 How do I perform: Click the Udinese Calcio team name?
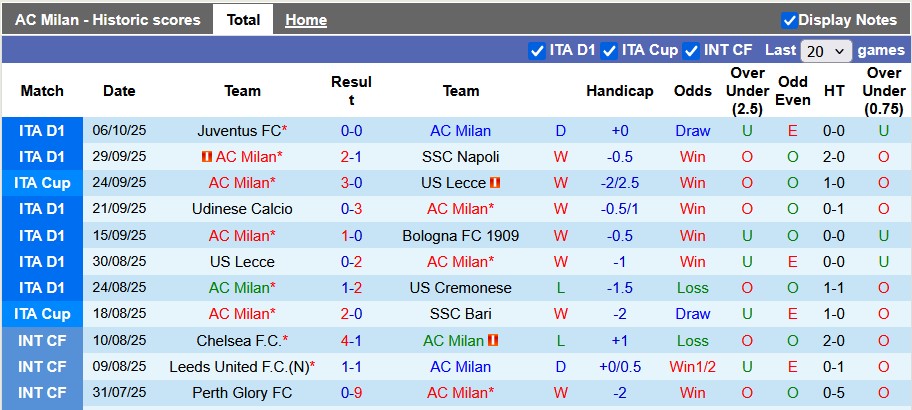pos(242,209)
